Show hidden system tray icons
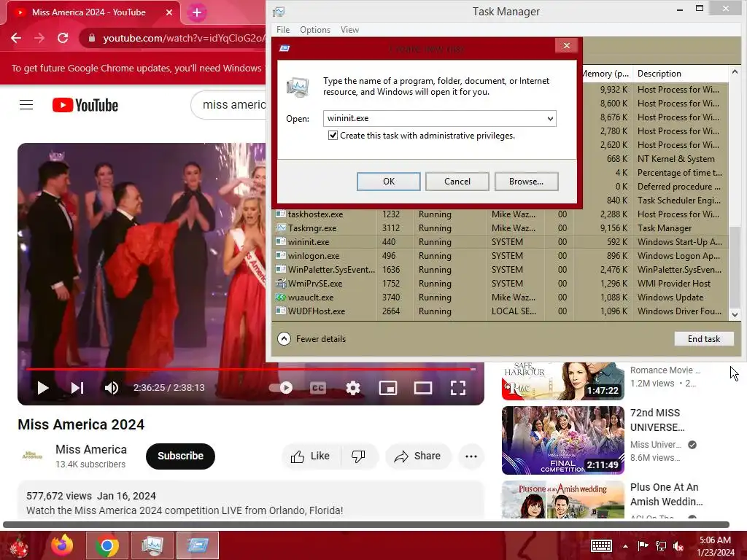747x560 pixels. pos(625,546)
